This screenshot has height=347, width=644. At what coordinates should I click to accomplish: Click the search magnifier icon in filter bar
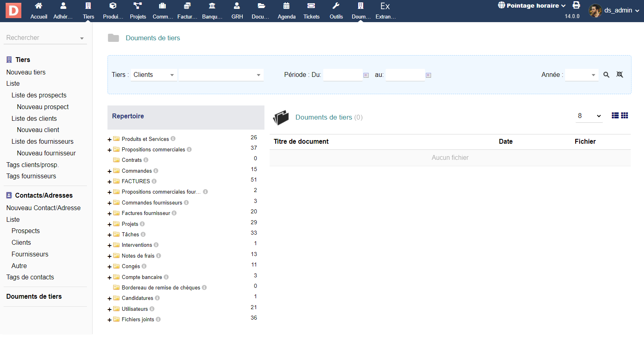(606, 75)
